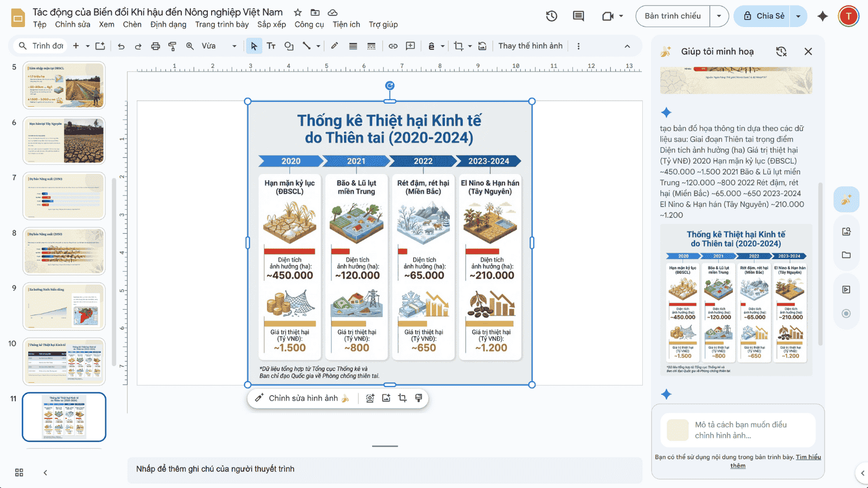Click the "Tìm hiểu thêm" link
Image resolution: width=868 pixels, height=488 pixels.
point(808,457)
